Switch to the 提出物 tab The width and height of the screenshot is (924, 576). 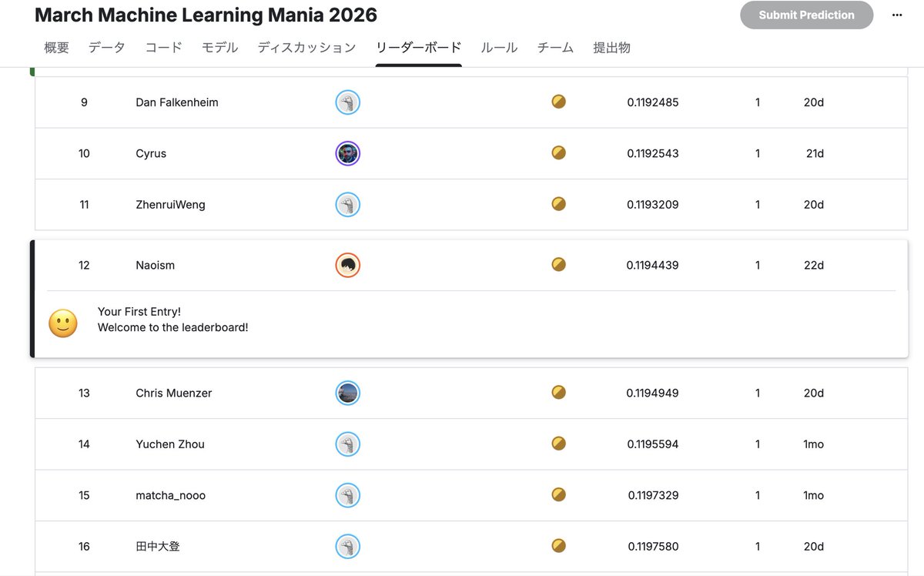click(x=611, y=48)
